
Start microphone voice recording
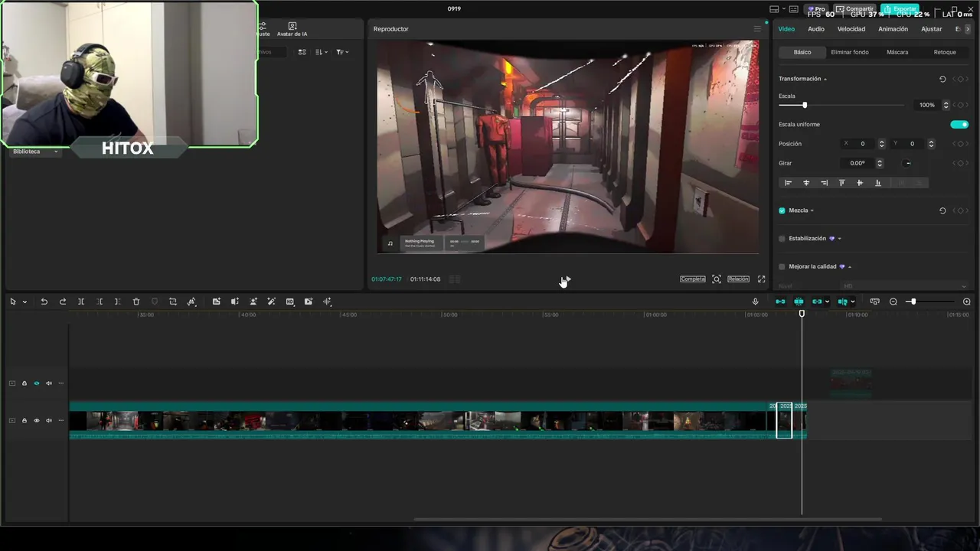[x=755, y=302]
